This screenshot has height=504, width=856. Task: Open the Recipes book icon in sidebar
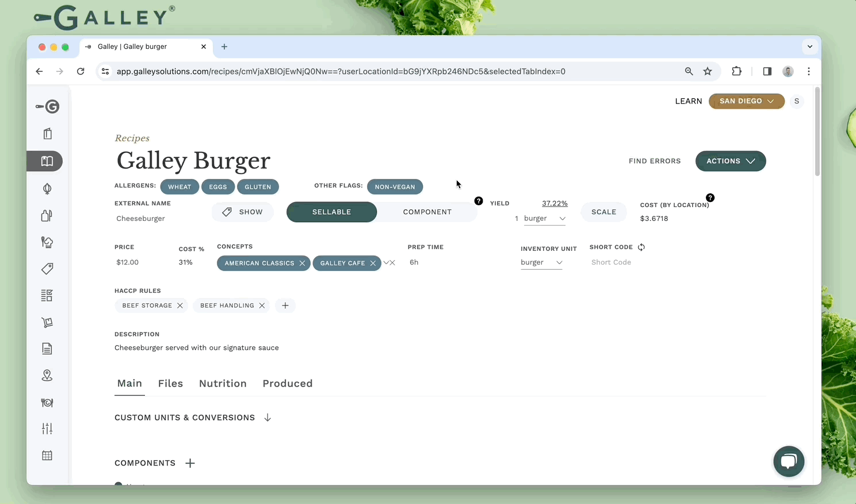[x=47, y=161]
